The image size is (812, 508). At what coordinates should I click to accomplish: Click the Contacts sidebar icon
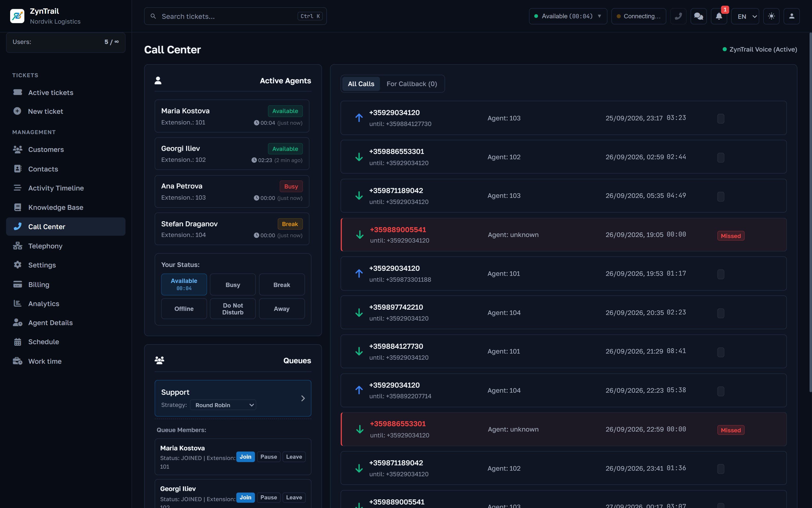(x=18, y=169)
